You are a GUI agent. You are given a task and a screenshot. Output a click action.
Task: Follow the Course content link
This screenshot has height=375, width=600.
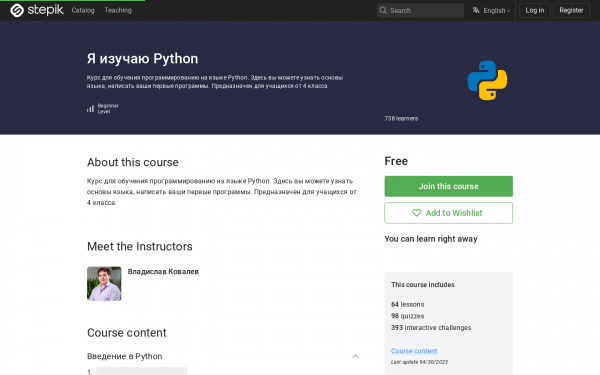point(414,351)
